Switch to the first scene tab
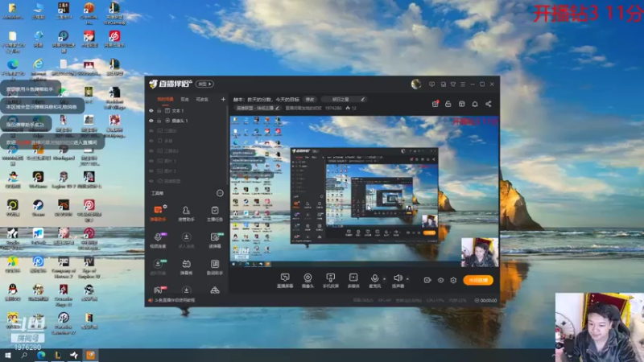The width and height of the screenshot is (644, 362). (x=165, y=99)
